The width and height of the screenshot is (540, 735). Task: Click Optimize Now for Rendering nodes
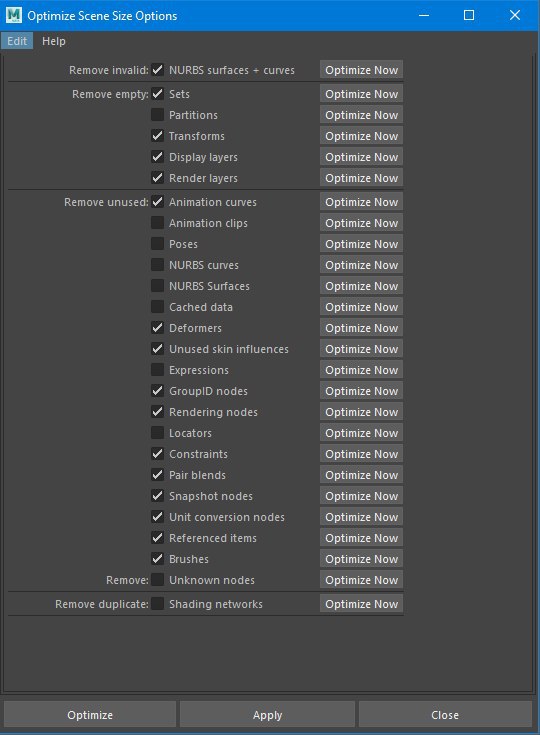coord(361,412)
